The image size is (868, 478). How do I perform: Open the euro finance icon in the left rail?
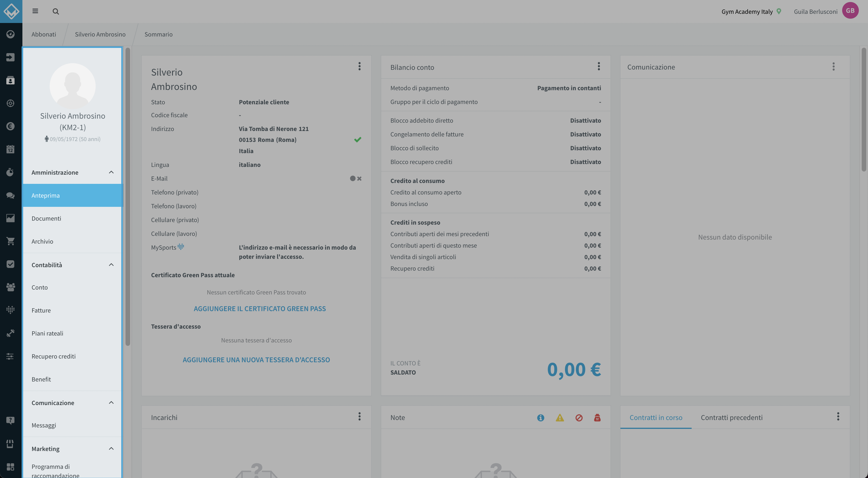10,126
